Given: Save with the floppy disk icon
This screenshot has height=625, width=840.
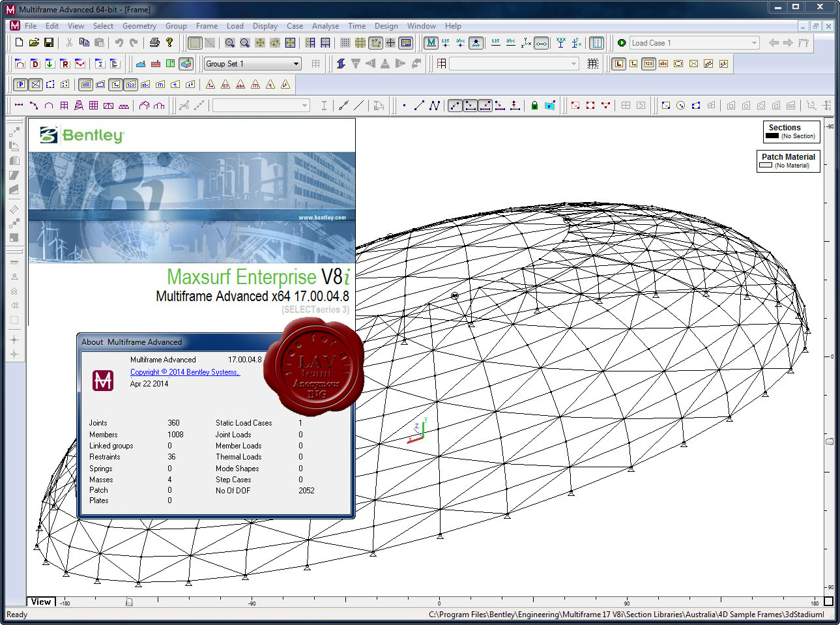Looking at the screenshot, I should click(49, 42).
